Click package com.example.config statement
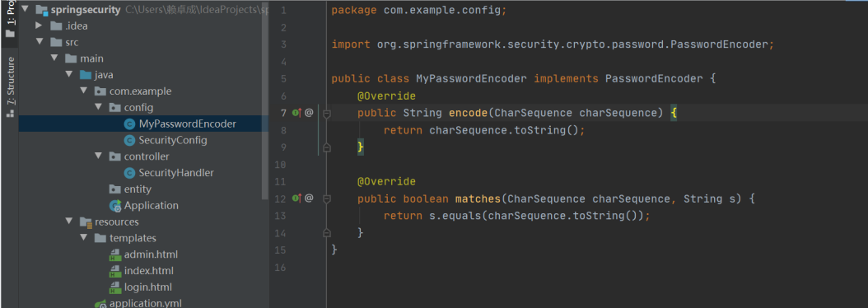The image size is (868, 308). pyautogui.click(x=418, y=11)
